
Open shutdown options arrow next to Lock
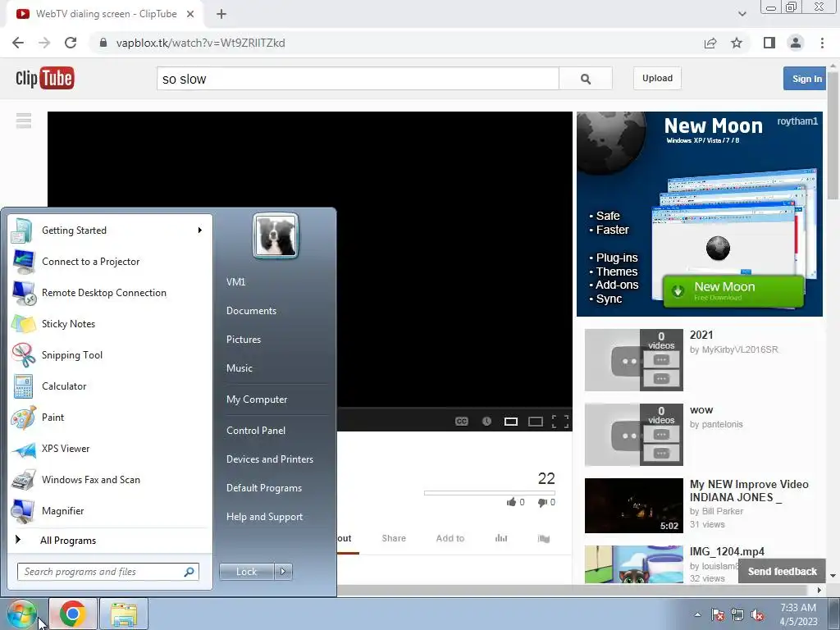point(283,572)
